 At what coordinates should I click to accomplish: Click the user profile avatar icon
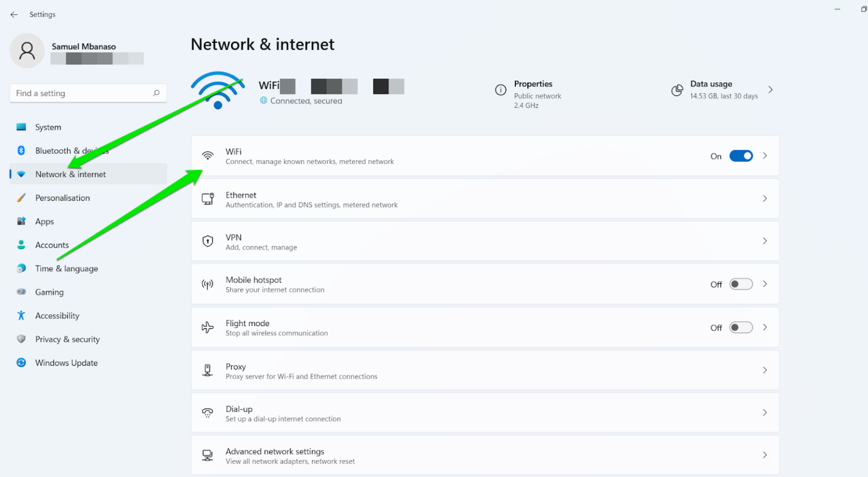pyautogui.click(x=27, y=51)
